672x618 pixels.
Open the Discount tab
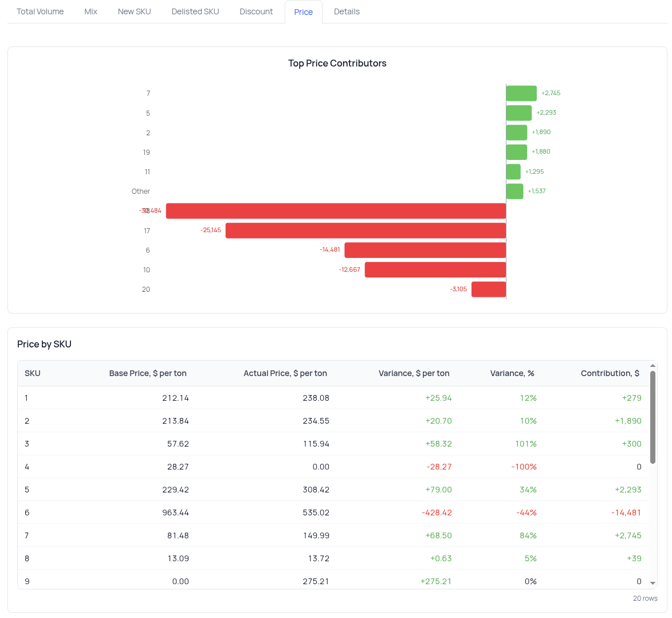(256, 11)
